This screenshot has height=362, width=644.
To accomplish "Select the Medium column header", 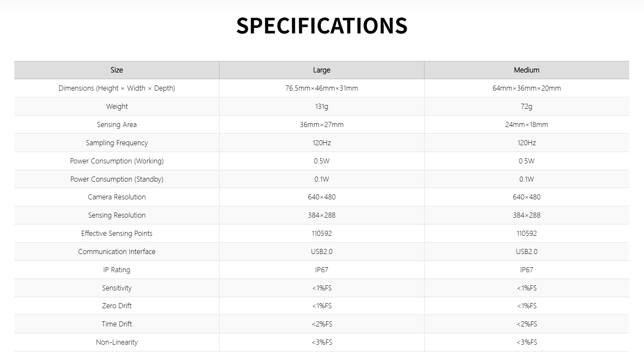I will [x=526, y=70].
